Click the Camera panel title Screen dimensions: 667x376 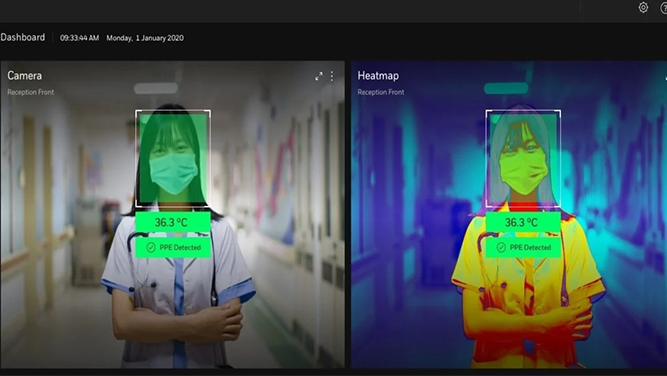click(x=25, y=76)
